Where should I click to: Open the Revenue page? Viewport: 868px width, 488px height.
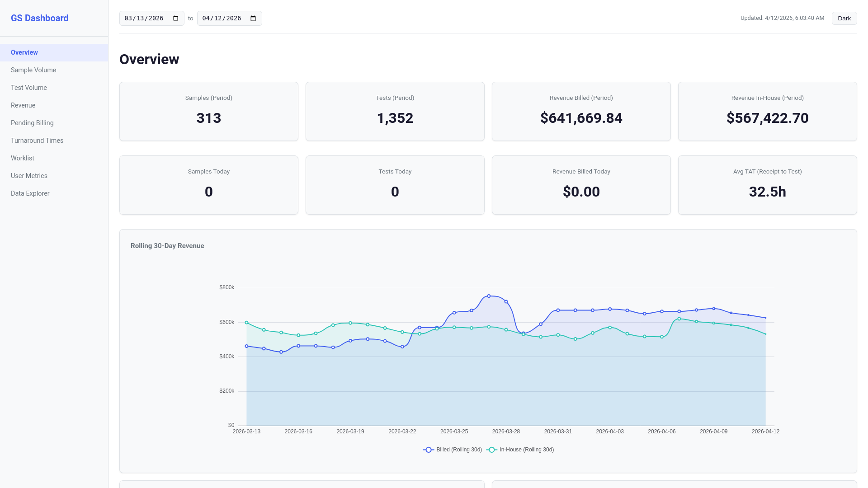(23, 105)
